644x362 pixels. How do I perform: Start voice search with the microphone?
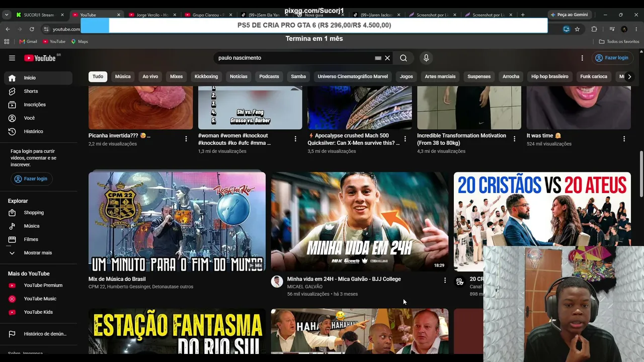426,58
